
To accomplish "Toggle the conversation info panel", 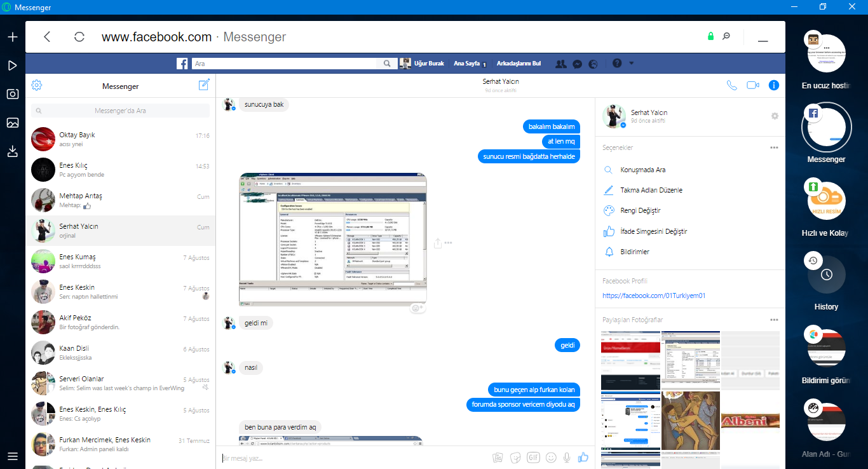I will (x=773, y=85).
